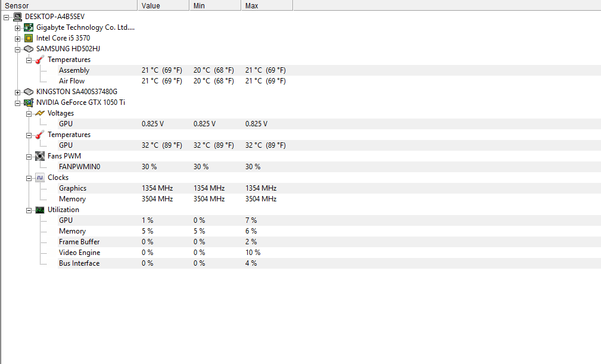Collapse the Fans PWM group
Viewport: 601px width, 364px height.
click(29, 157)
